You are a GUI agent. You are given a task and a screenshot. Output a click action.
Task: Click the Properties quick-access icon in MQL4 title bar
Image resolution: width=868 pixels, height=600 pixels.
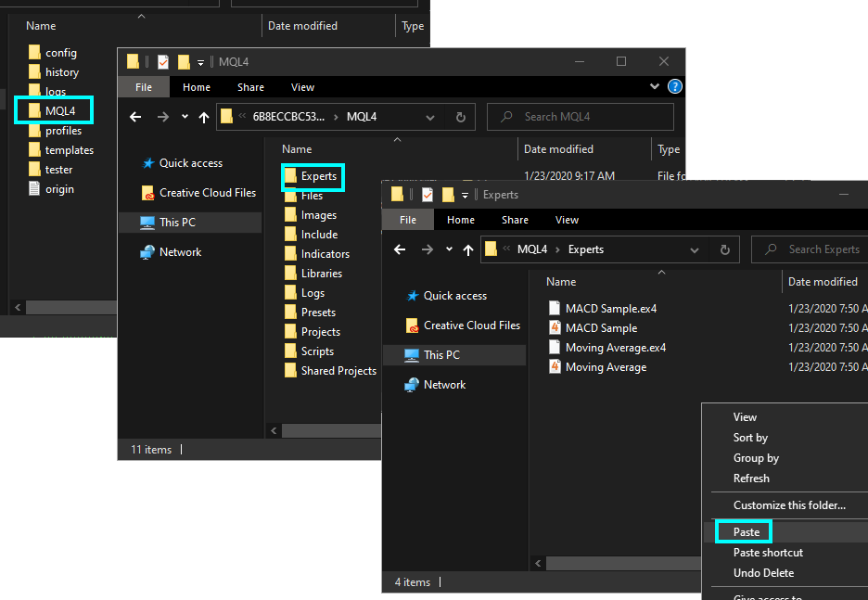pos(163,61)
